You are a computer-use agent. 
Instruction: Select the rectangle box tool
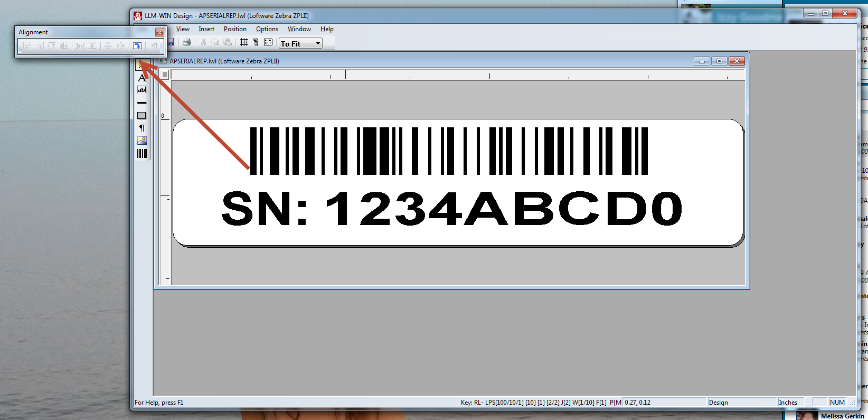pos(141,116)
